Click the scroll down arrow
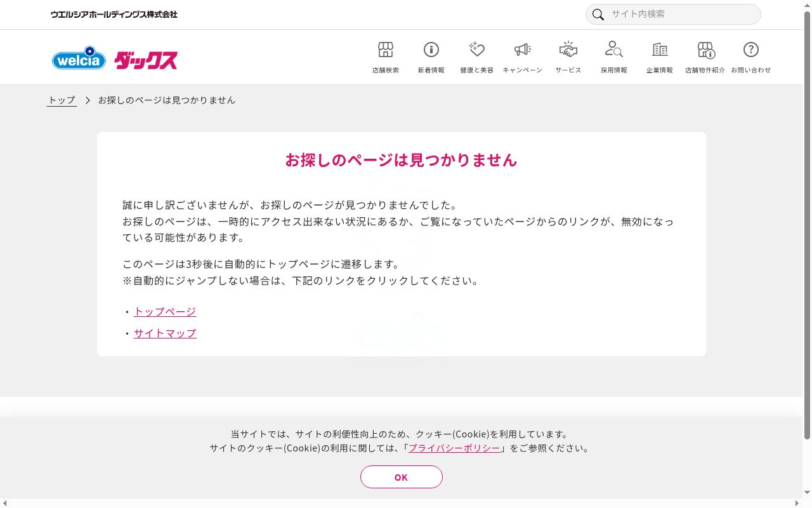Screen dimensions: 812x508 (808, 492)
